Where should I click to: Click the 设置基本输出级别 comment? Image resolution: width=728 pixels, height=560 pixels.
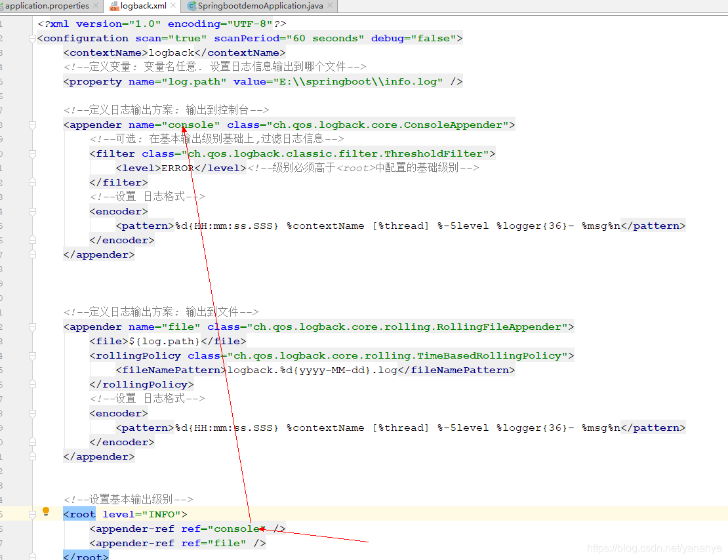(128, 500)
